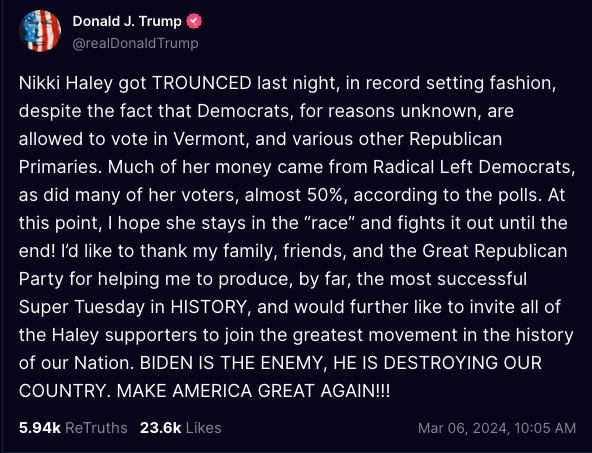Open the ReTruths label list
592x453 pixels.
point(96,428)
